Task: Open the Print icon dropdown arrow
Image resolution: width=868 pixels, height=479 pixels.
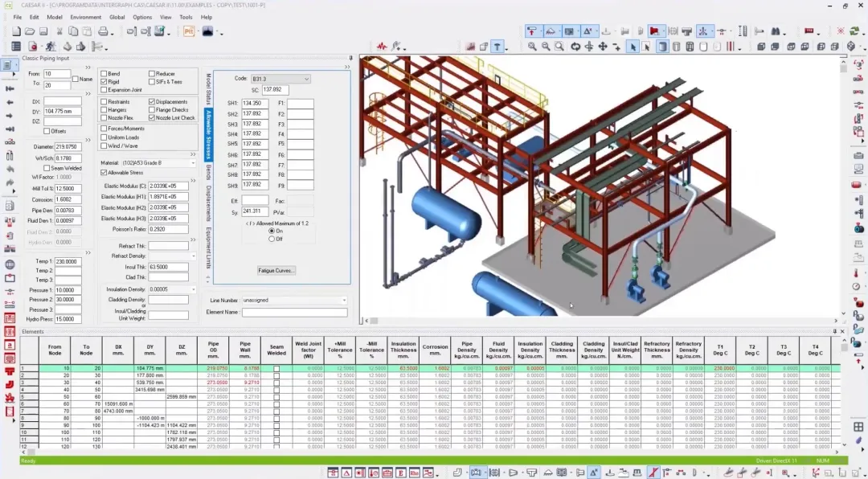Action: pos(112,33)
